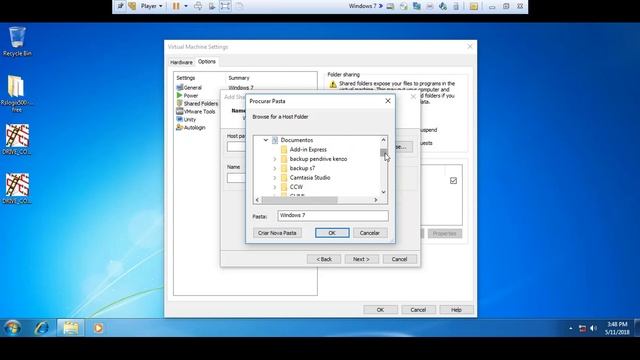
Task: Select General in Settings list
Action: 189,87
